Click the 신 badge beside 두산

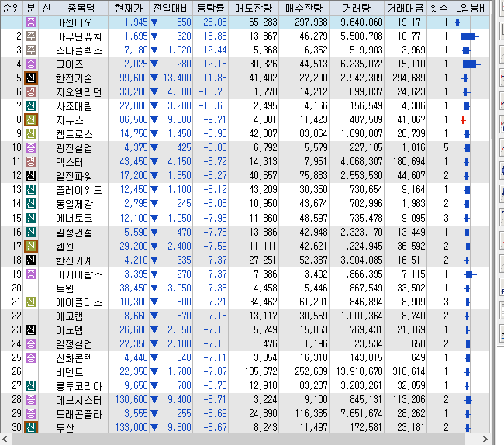click(31, 427)
